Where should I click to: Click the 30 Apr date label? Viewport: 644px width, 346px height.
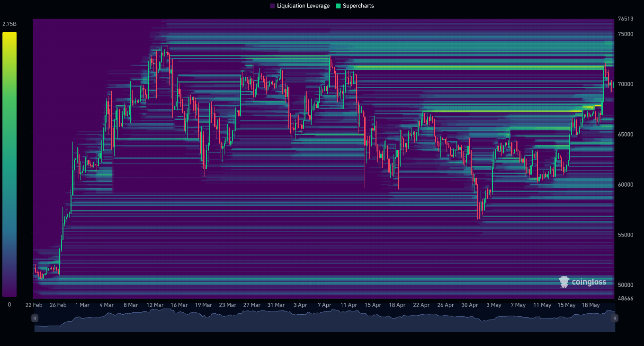click(470, 305)
